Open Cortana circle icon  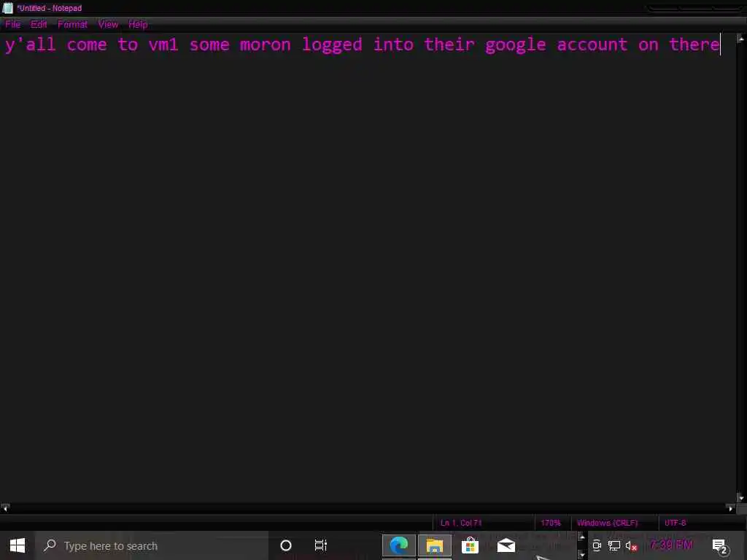pyautogui.click(x=286, y=545)
